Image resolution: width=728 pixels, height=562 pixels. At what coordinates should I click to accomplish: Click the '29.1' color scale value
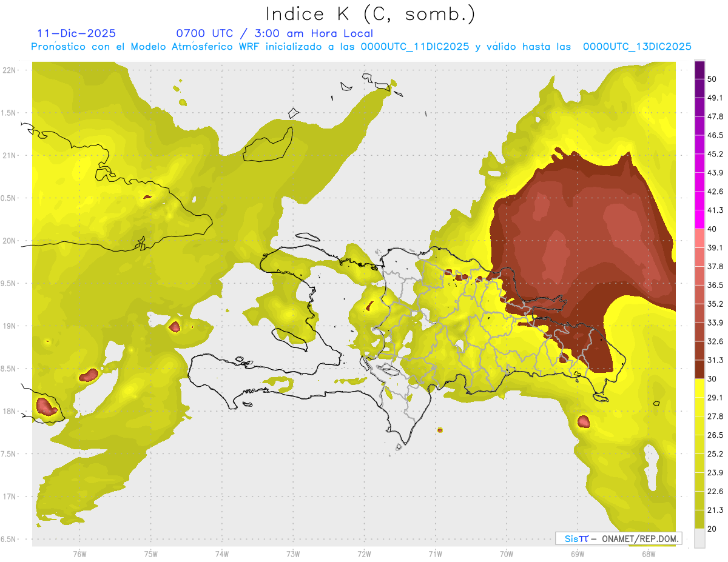coord(716,398)
